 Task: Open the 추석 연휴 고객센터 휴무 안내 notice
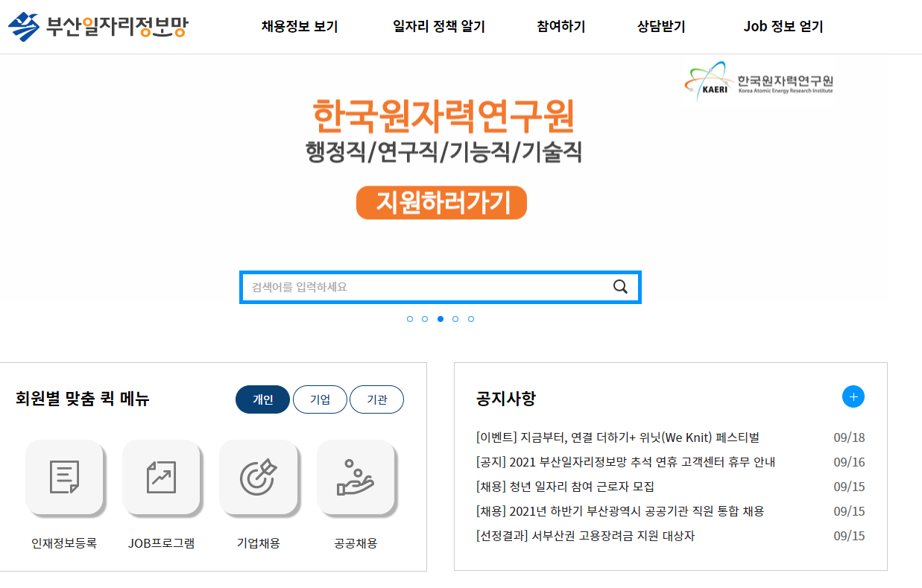click(x=625, y=462)
